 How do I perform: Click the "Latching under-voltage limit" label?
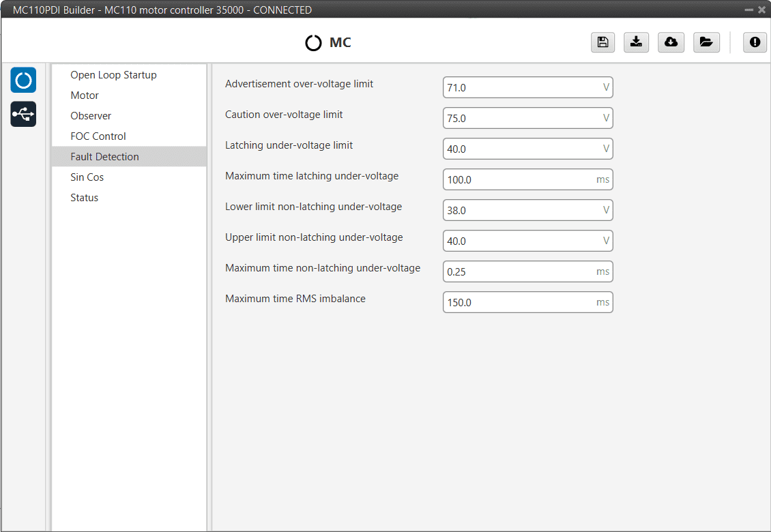tap(289, 145)
